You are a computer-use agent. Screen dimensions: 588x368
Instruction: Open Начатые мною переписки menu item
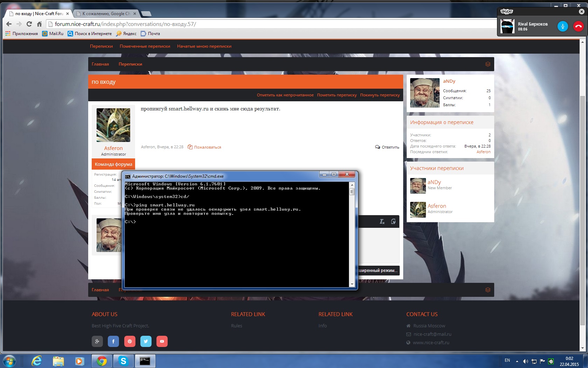pyautogui.click(x=204, y=46)
